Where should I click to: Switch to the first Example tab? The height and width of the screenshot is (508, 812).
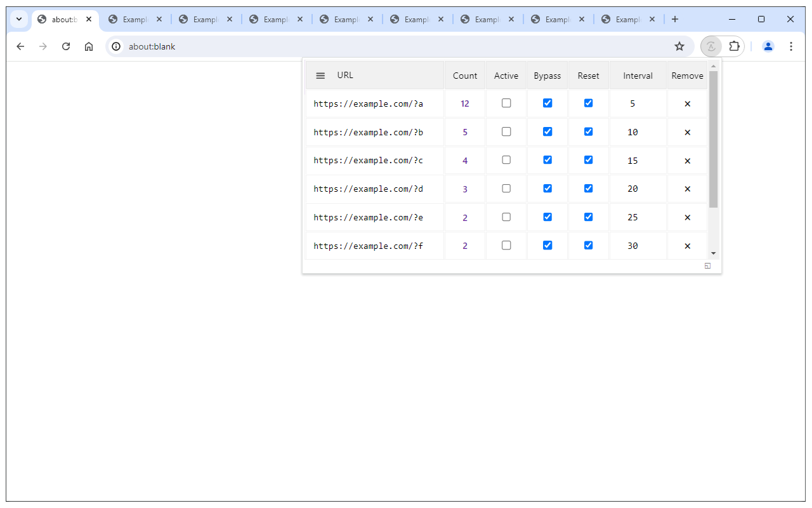(x=133, y=19)
